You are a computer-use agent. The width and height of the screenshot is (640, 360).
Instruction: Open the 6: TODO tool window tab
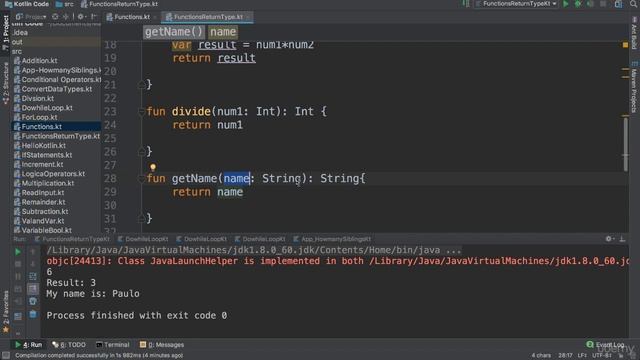tap(69, 344)
